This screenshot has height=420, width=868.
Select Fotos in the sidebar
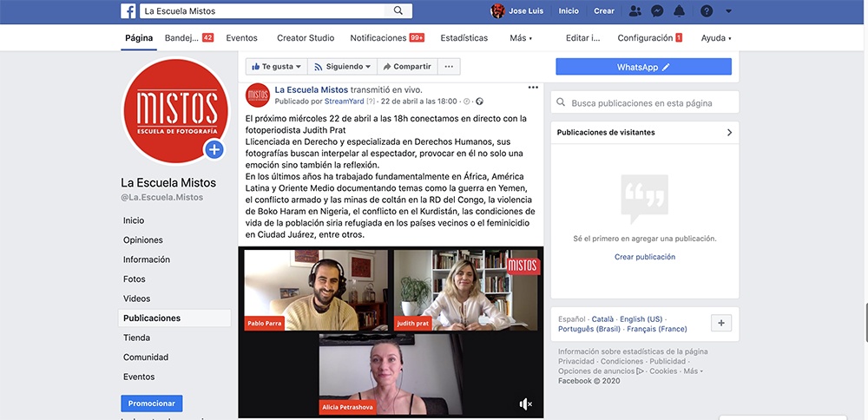135,279
